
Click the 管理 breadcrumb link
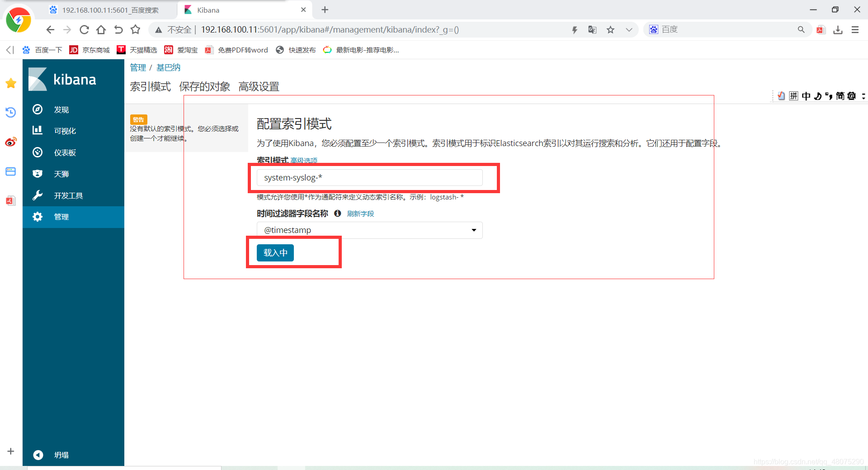tap(138, 67)
